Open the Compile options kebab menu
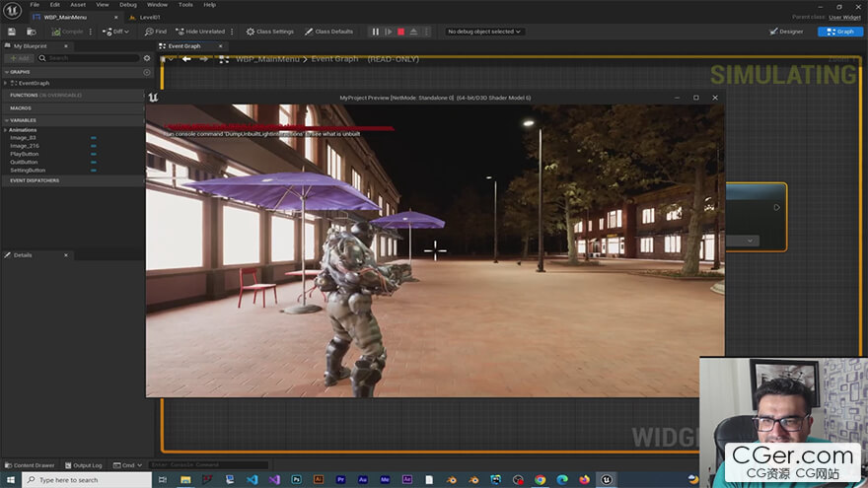Screen dimensions: 868x488 [x=91, y=32]
